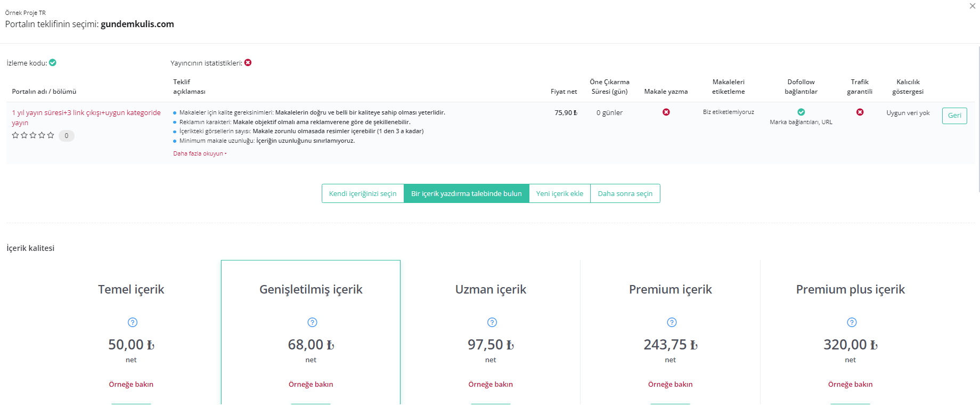View Örneğe bakın for Temel içerik
Image resolution: width=980 pixels, height=407 pixels.
[x=131, y=384]
